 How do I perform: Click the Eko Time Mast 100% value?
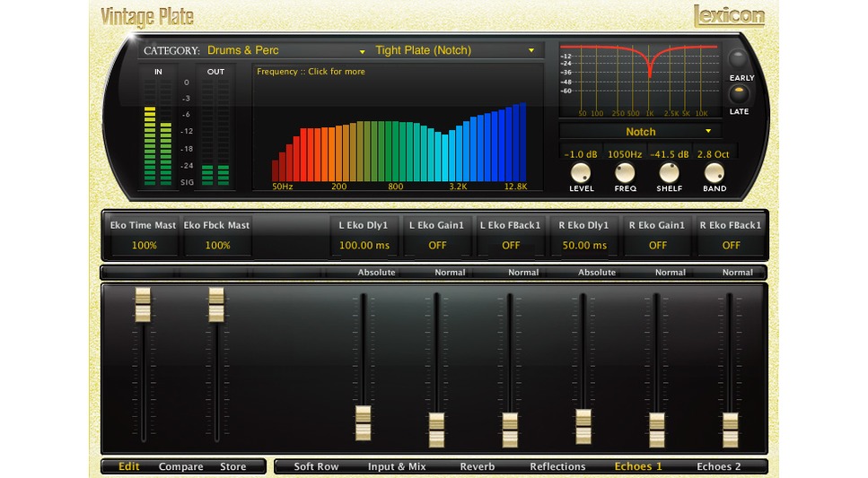point(144,245)
